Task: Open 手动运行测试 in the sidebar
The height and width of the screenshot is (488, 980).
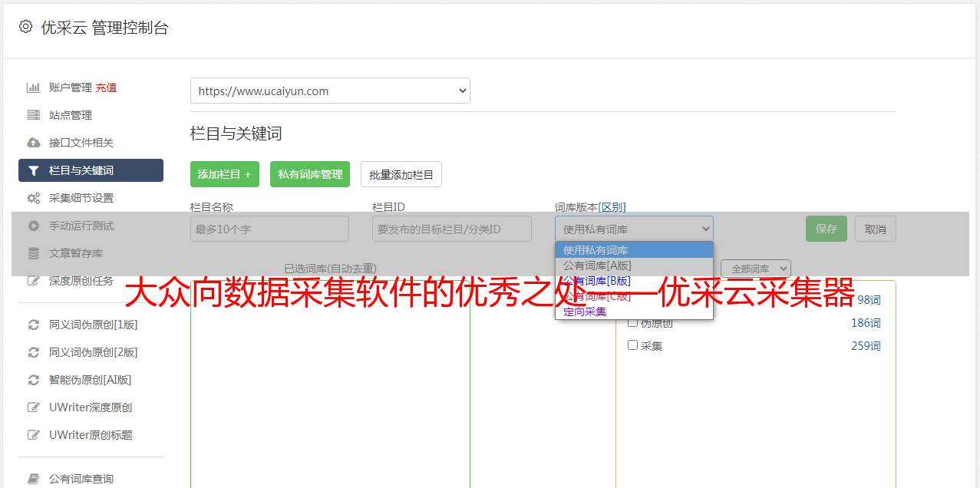Action: [x=81, y=226]
